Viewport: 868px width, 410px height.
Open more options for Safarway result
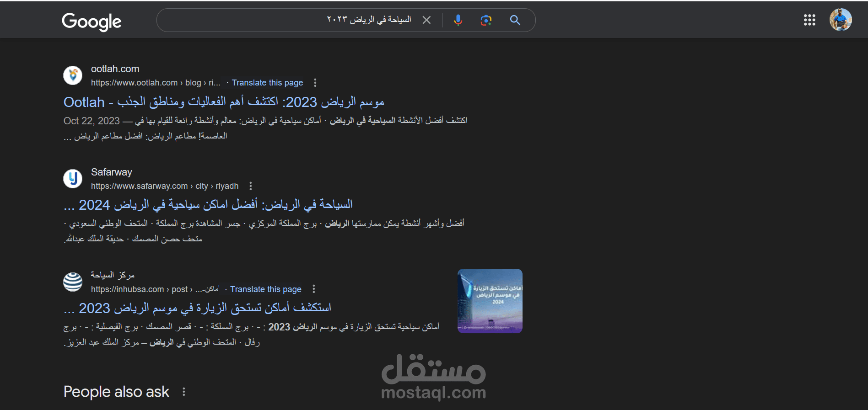[x=250, y=186]
